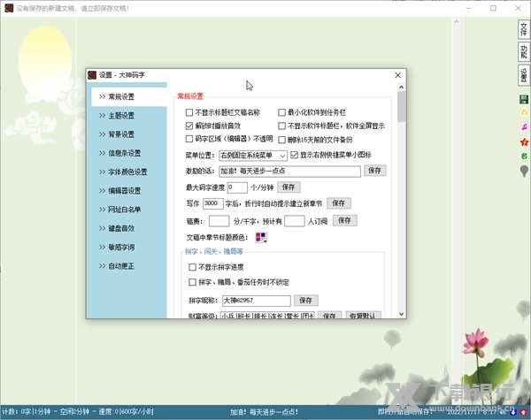
Task: Click settings dialog scrollbar up arrow
Action: click(x=401, y=87)
